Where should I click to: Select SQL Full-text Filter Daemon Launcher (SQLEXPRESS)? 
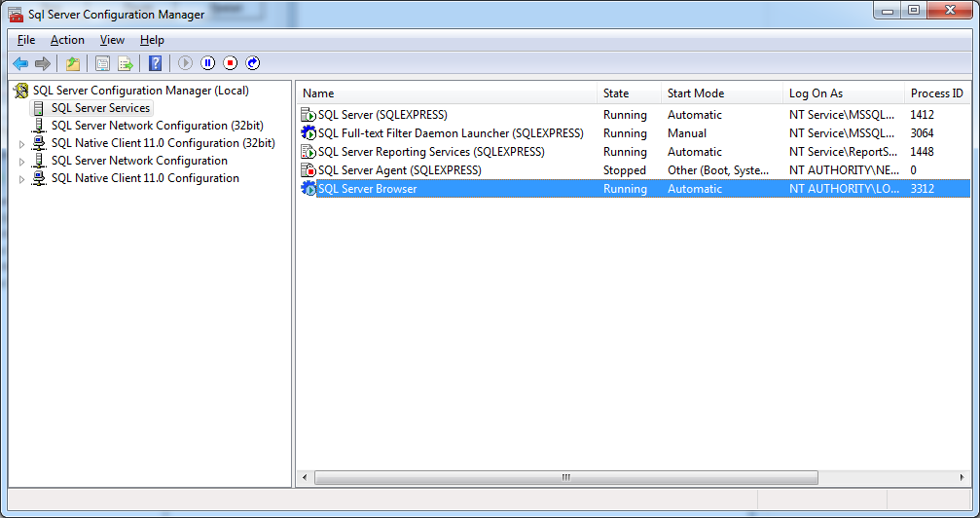pyautogui.click(x=451, y=133)
